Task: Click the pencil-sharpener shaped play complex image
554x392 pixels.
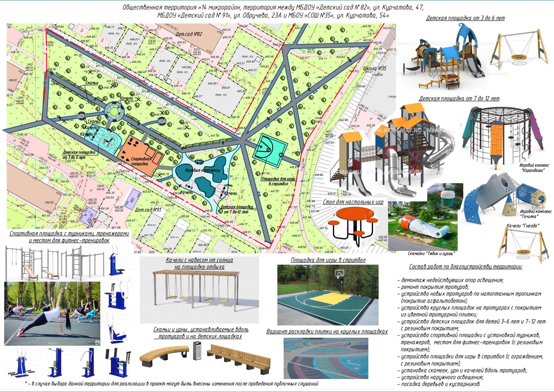Action: coord(505,199)
